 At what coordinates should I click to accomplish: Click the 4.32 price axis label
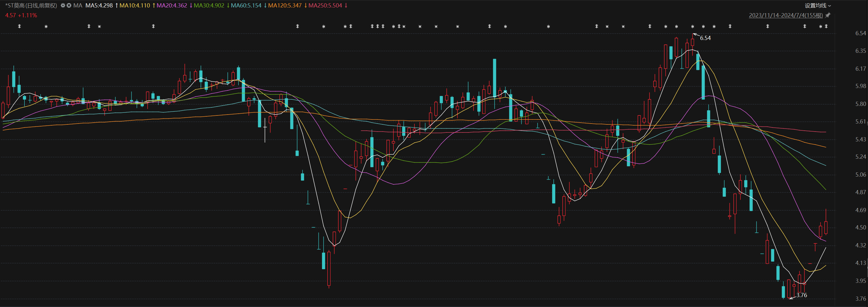(861, 246)
